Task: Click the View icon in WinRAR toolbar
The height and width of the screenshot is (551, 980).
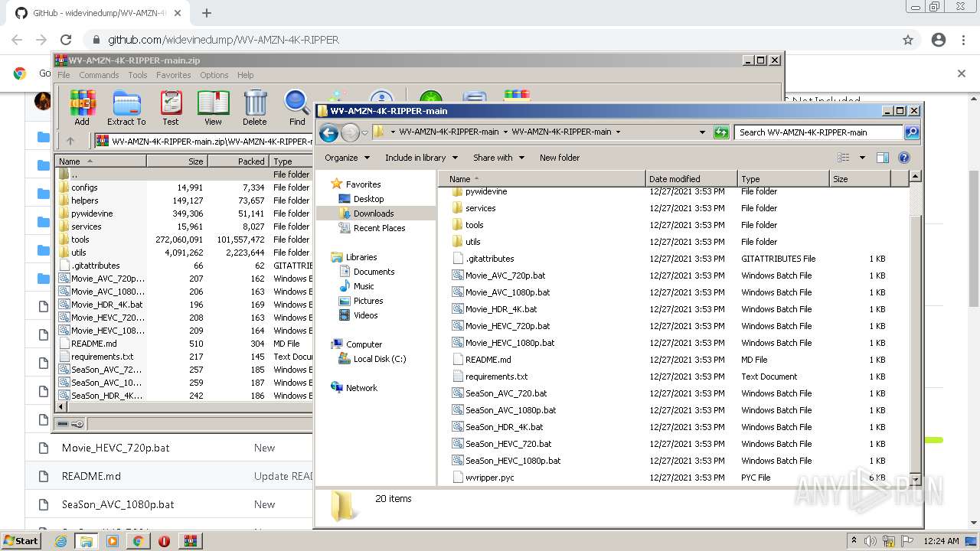Action: click(213, 107)
